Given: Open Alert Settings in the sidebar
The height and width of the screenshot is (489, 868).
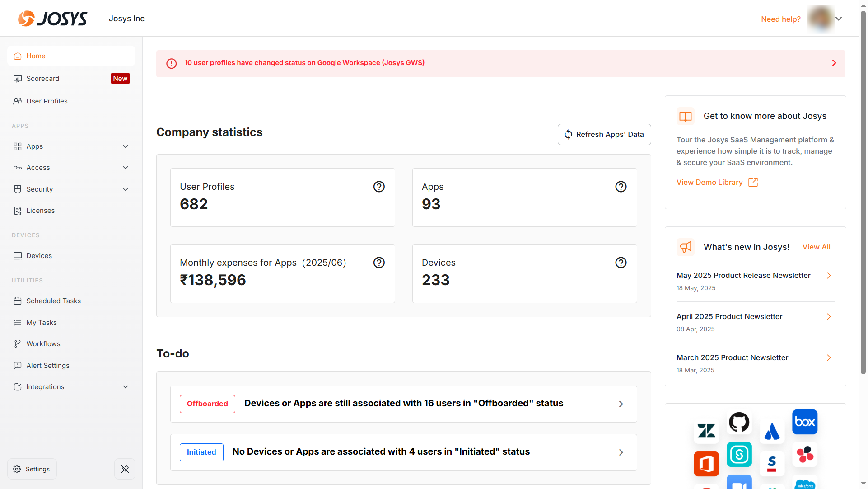Looking at the screenshot, I should [x=48, y=366].
